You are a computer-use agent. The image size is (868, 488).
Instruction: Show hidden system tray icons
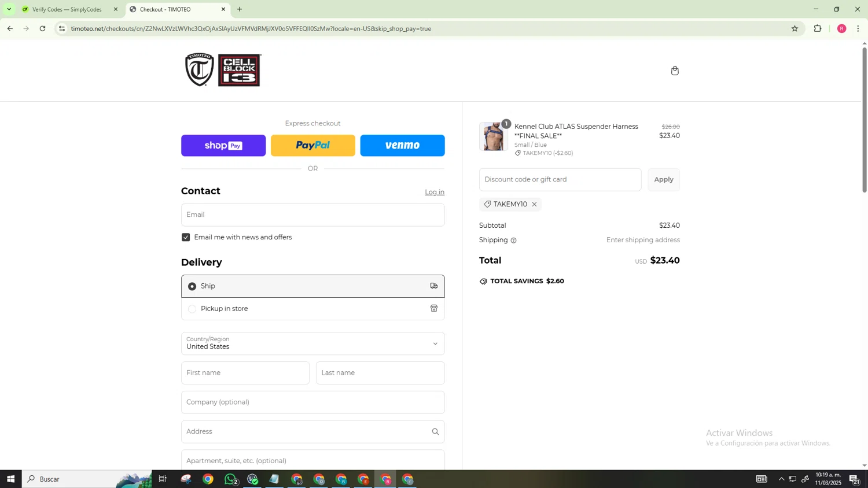(x=781, y=479)
